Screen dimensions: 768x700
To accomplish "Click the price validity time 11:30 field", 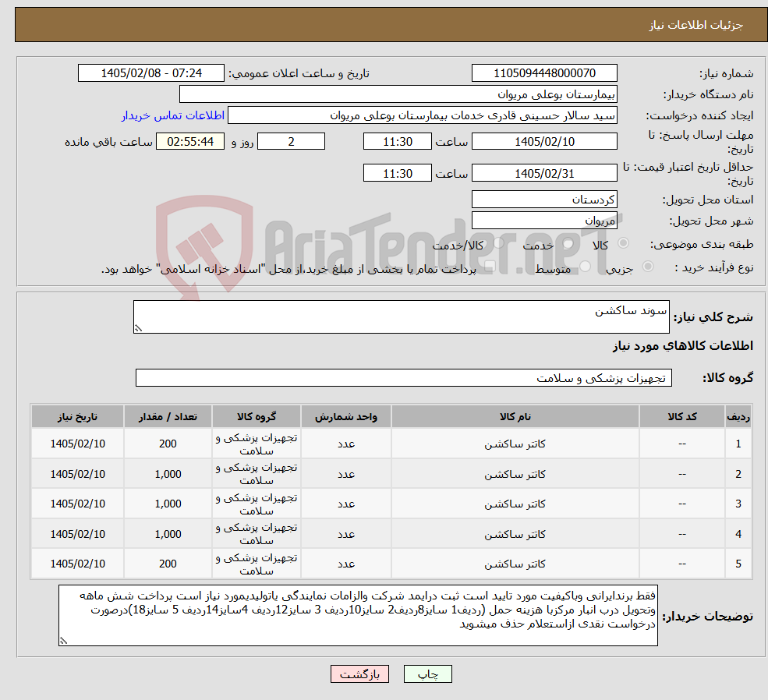I will click(x=397, y=173).
